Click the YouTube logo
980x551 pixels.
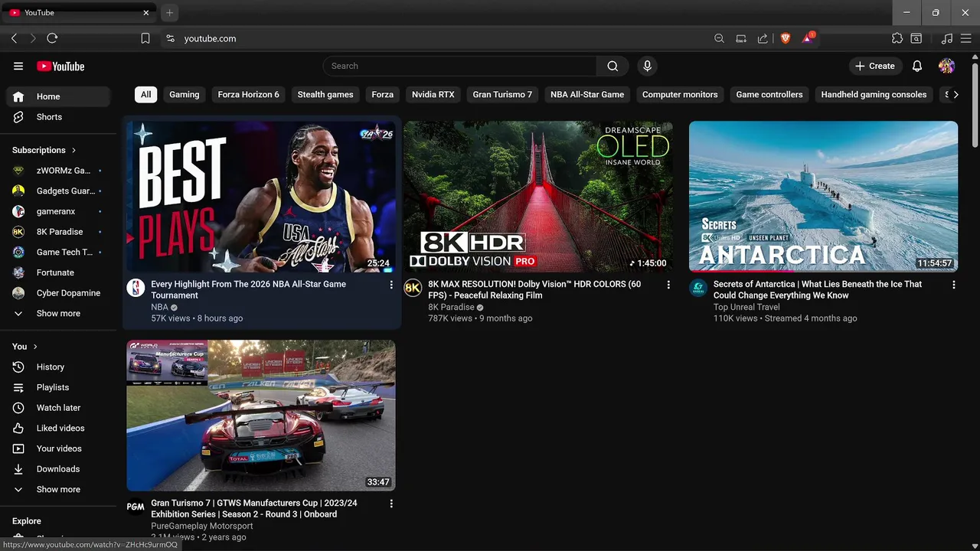point(60,67)
